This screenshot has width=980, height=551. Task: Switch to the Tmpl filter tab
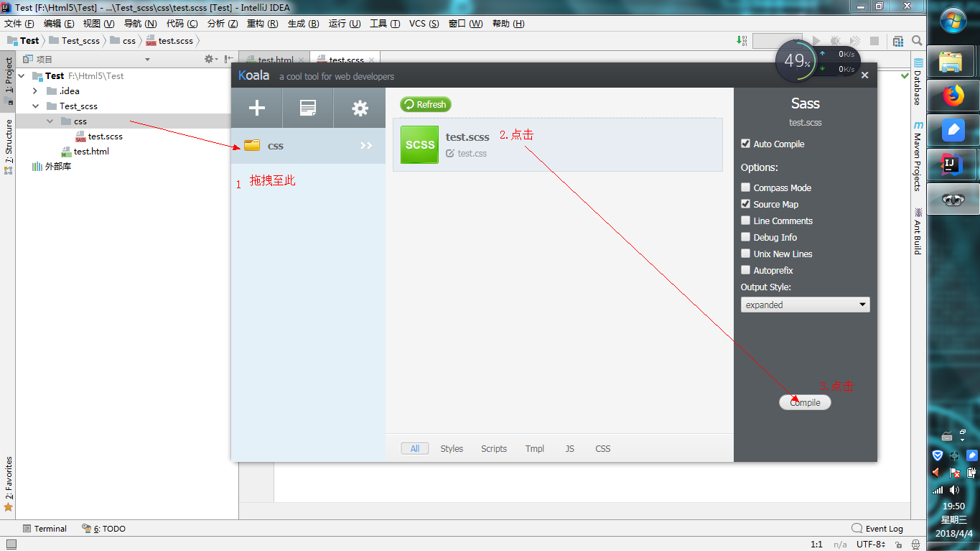click(535, 448)
